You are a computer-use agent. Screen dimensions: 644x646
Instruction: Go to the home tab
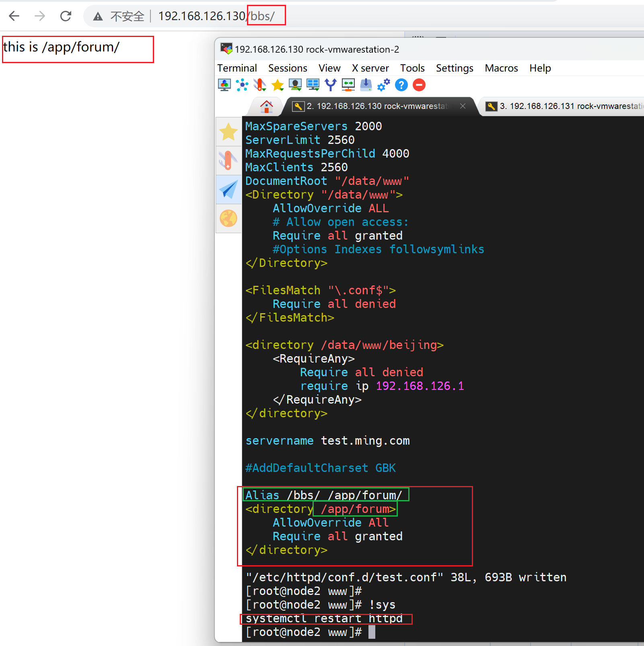[x=266, y=107]
